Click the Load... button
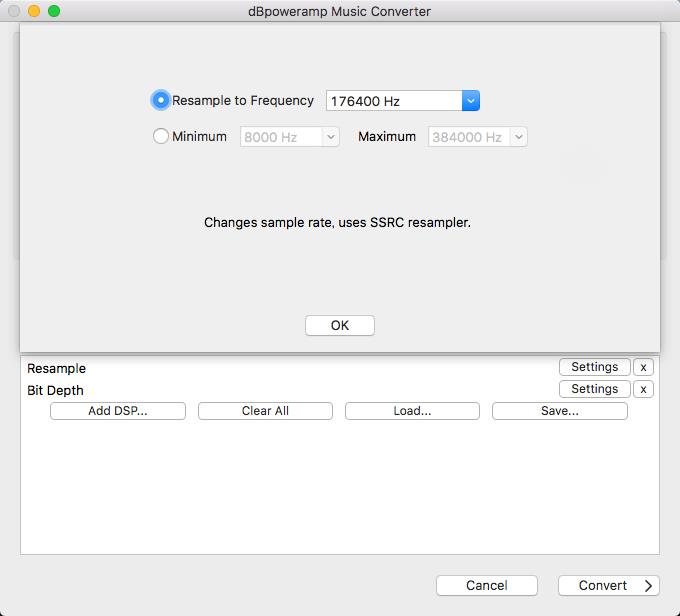Image resolution: width=680 pixels, height=616 pixels. [x=412, y=411]
